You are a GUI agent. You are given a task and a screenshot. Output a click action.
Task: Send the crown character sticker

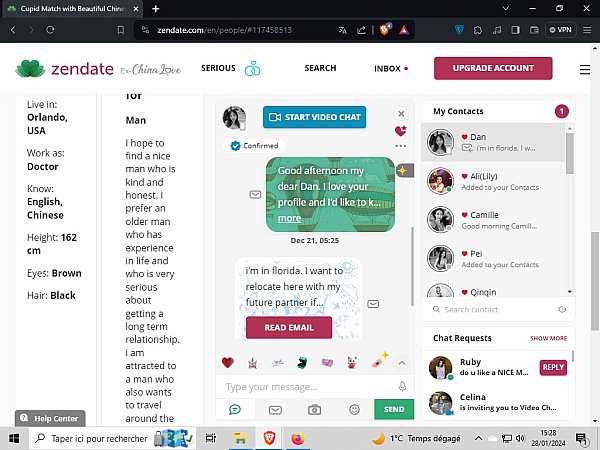[253, 362]
